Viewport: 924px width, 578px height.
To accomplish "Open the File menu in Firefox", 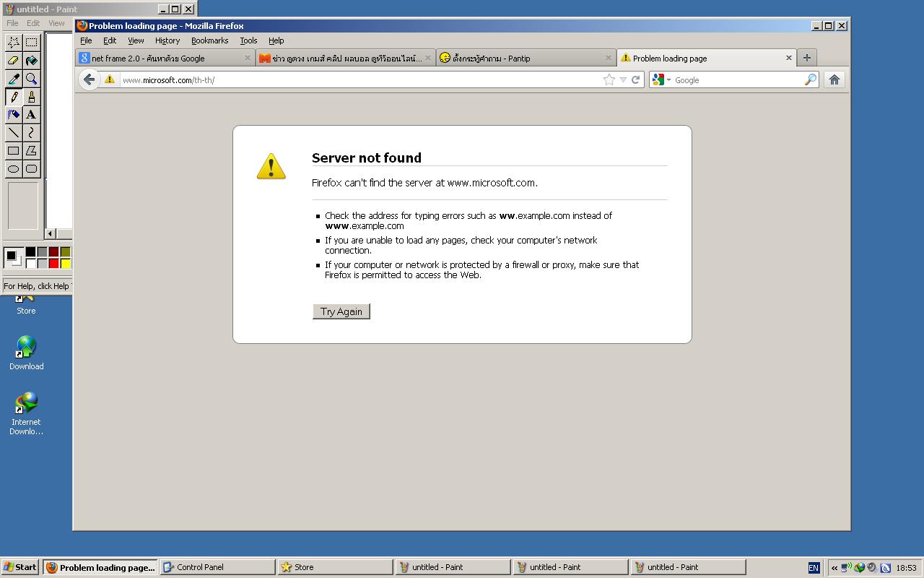I will pos(86,40).
